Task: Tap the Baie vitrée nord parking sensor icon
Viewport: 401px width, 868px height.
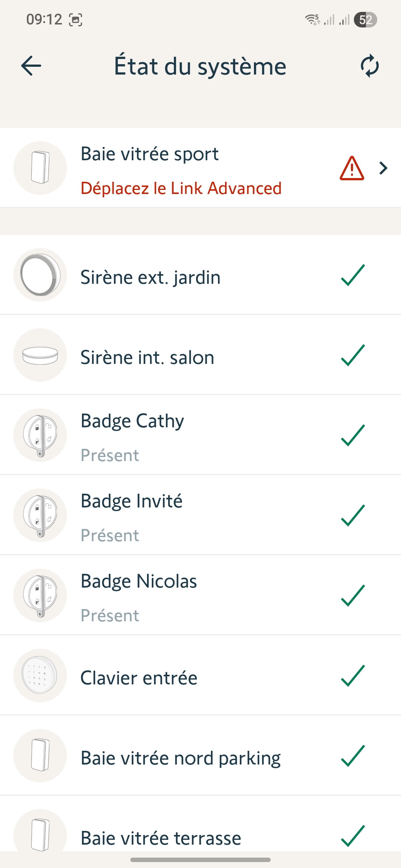Action: coord(40,756)
